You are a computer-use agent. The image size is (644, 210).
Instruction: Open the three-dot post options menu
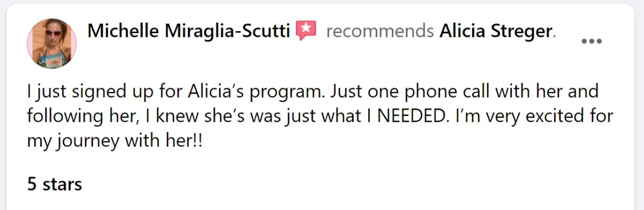(x=592, y=41)
